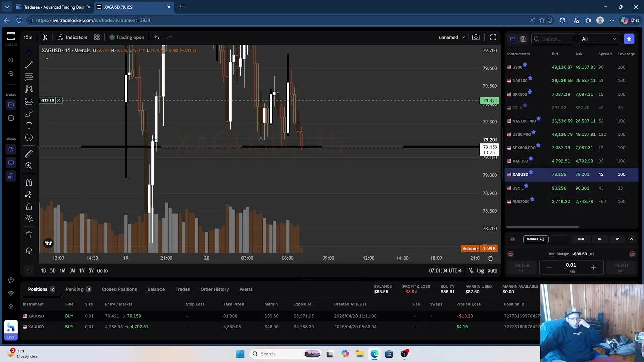Open the unnamed layout dropdown

point(452,37)
